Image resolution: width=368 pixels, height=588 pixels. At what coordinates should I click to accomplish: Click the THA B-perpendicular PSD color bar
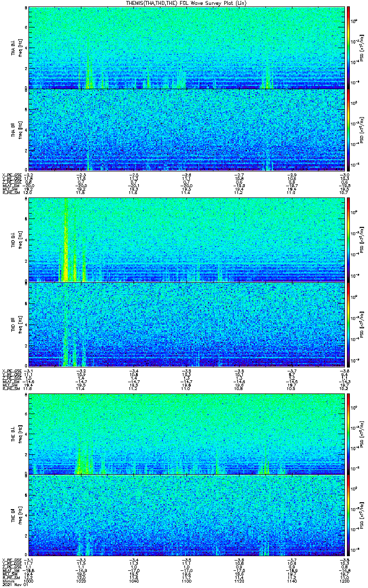point(349,48)
